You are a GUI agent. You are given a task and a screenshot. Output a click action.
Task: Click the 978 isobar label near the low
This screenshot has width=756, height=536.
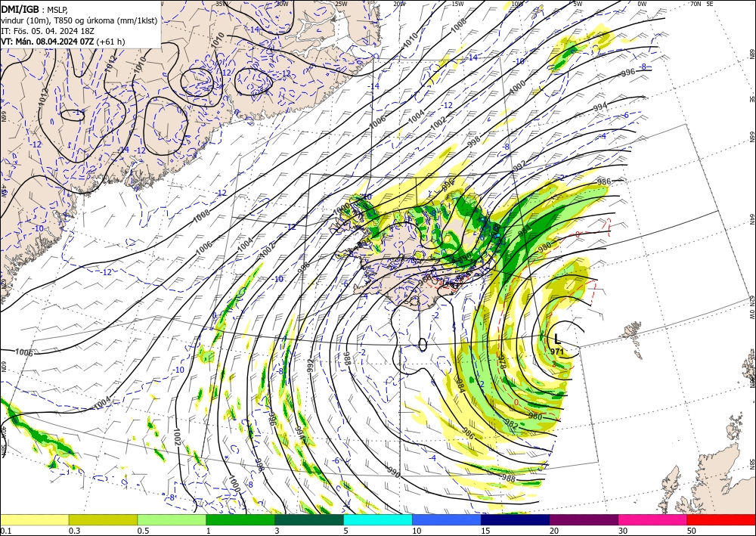tap(502, 362)
